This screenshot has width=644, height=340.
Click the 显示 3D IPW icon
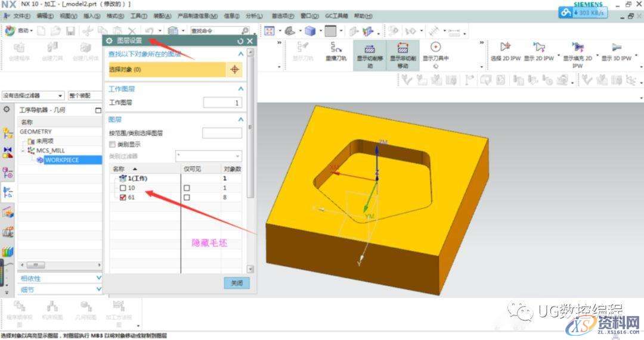tap(617, 48)
